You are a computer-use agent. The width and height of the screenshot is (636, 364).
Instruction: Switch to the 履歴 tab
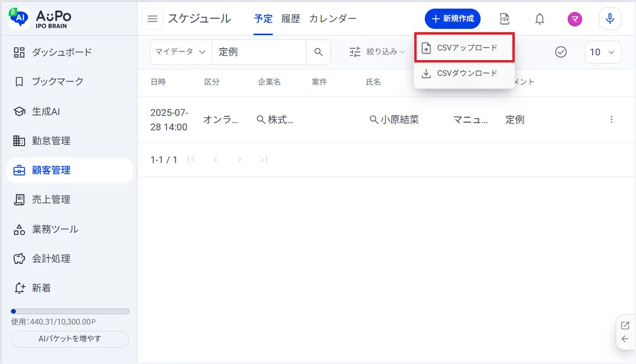(x=291, y=19)
